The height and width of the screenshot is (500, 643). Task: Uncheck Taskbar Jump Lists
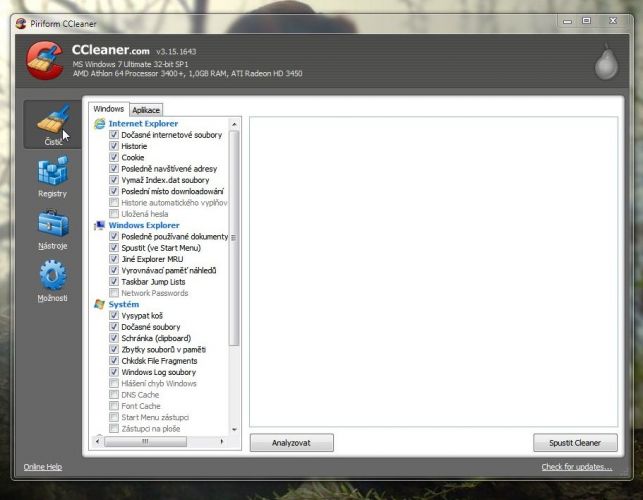point(114,281)
